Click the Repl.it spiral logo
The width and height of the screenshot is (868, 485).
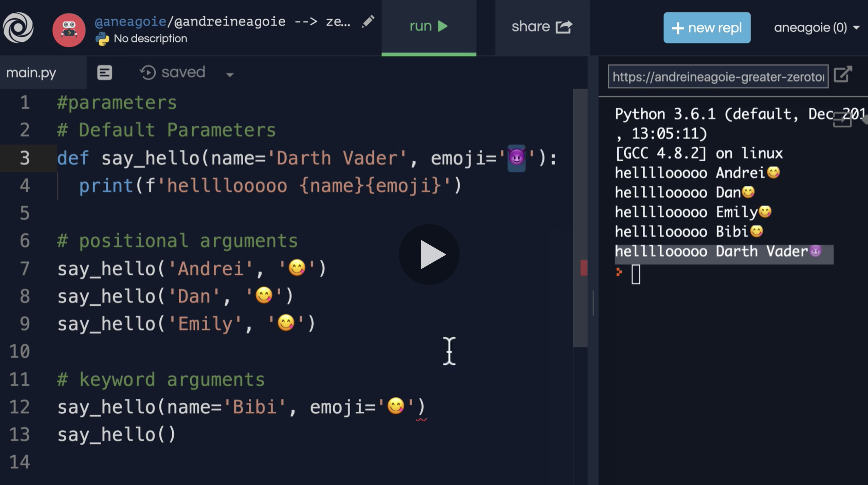(18, 28)
